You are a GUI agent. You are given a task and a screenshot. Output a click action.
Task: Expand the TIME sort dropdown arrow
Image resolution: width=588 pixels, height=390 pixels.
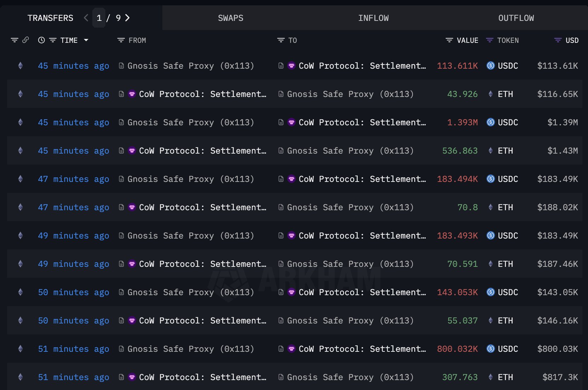pos(86,40)
